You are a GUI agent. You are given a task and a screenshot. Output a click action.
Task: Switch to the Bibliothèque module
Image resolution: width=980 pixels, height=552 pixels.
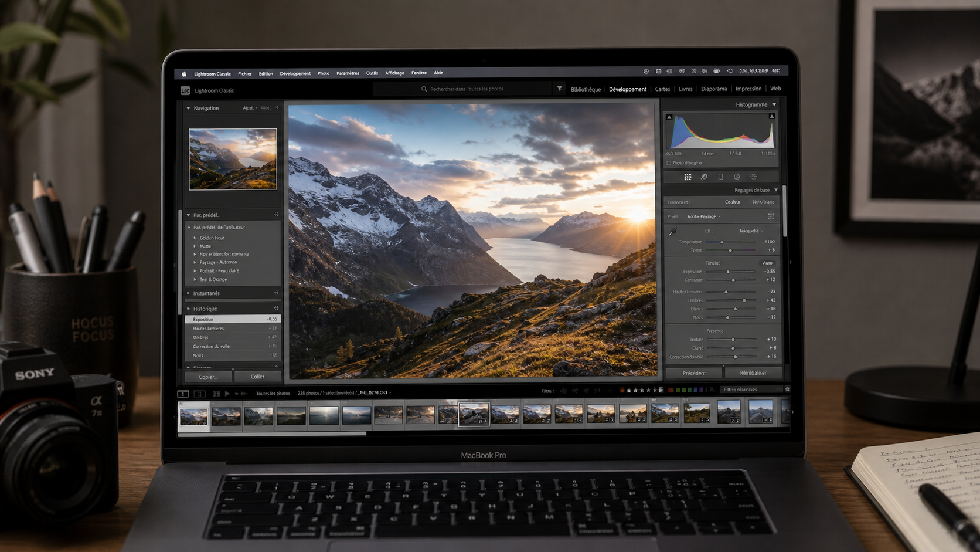tap(586, 89)
